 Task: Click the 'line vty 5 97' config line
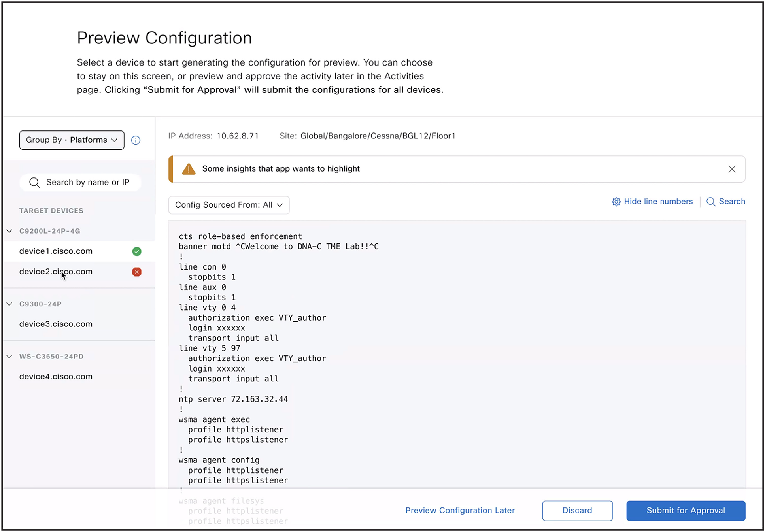click(210, 348)
